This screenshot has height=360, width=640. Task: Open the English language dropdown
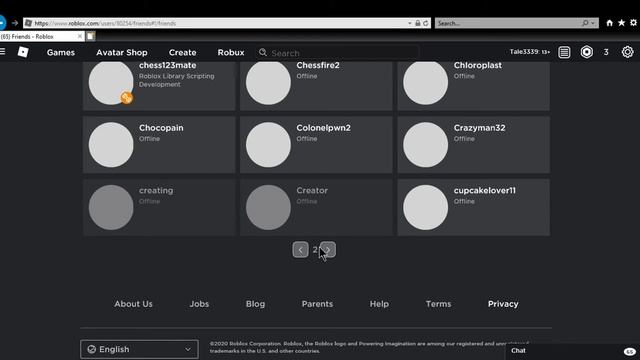point(140,349)
